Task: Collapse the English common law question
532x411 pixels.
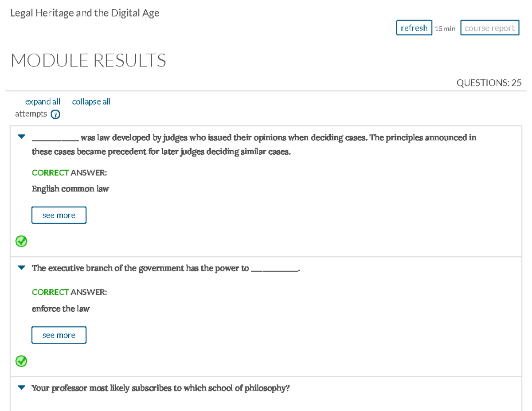Action: pos(21,136)
